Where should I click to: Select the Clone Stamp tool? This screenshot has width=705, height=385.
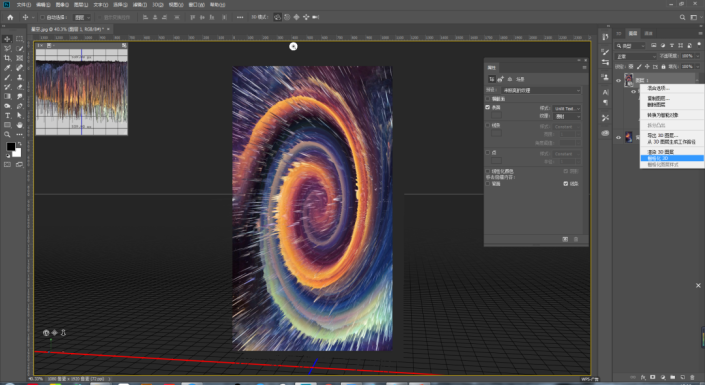(x=20, y=77)
